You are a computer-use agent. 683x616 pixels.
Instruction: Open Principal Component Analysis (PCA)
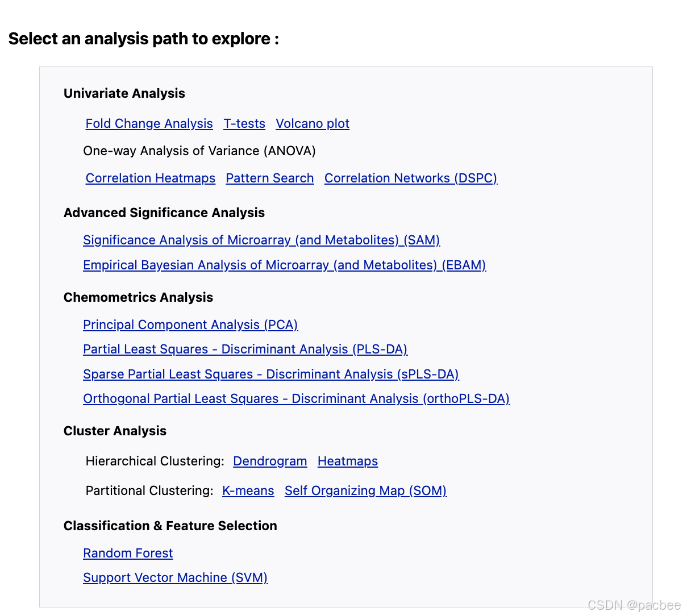[190, 325]
